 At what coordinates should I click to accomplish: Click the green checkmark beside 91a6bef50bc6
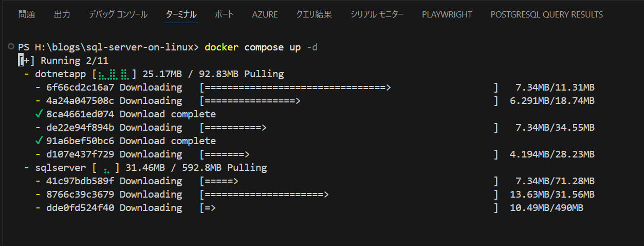[x=39, y=140]
